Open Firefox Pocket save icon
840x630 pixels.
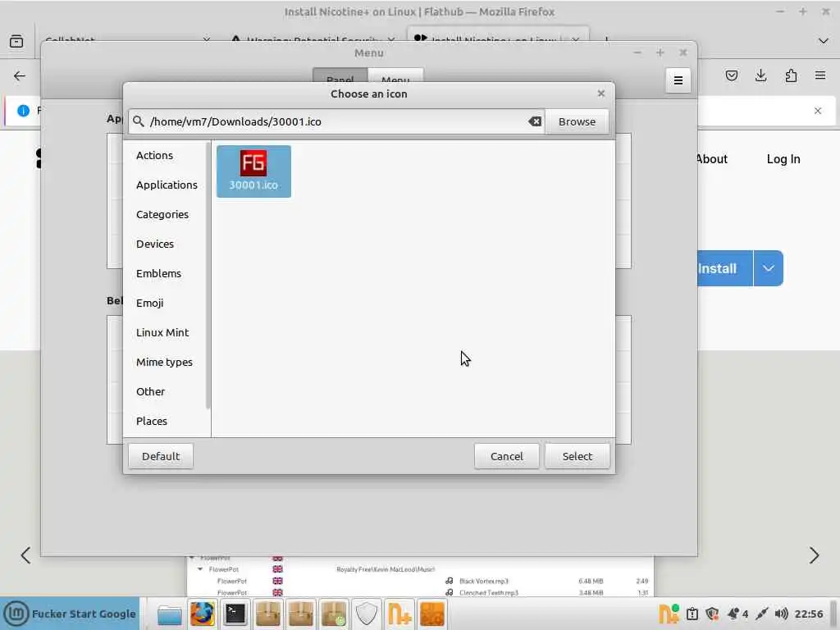732,75
